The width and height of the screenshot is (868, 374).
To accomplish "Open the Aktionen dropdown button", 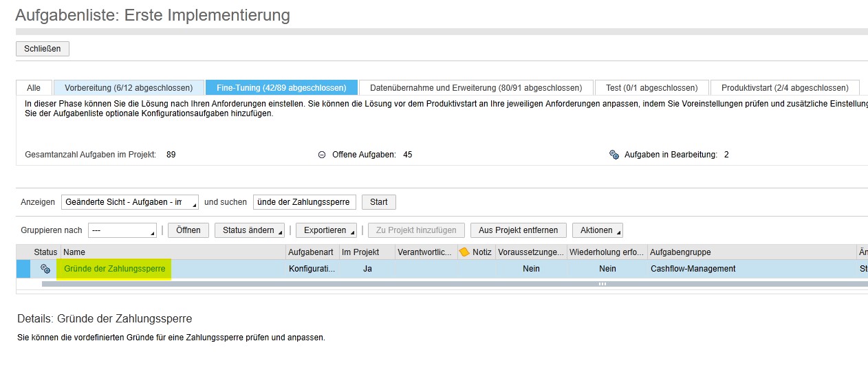I will pos(597,230).
